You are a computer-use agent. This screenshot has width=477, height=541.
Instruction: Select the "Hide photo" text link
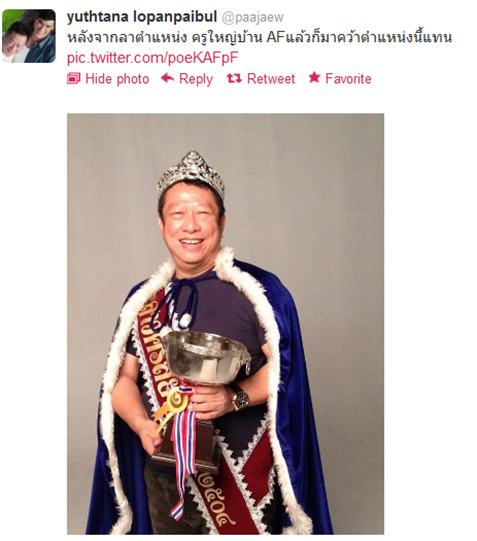point(117,79)
